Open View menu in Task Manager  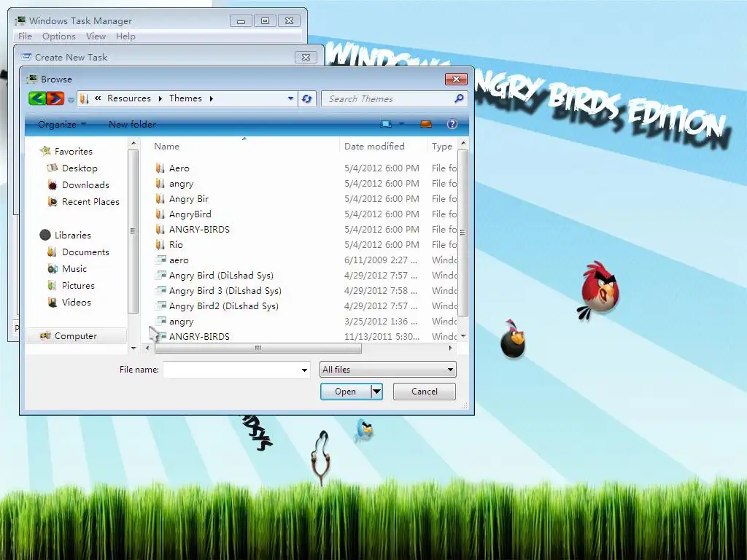(x=96, y=36)
